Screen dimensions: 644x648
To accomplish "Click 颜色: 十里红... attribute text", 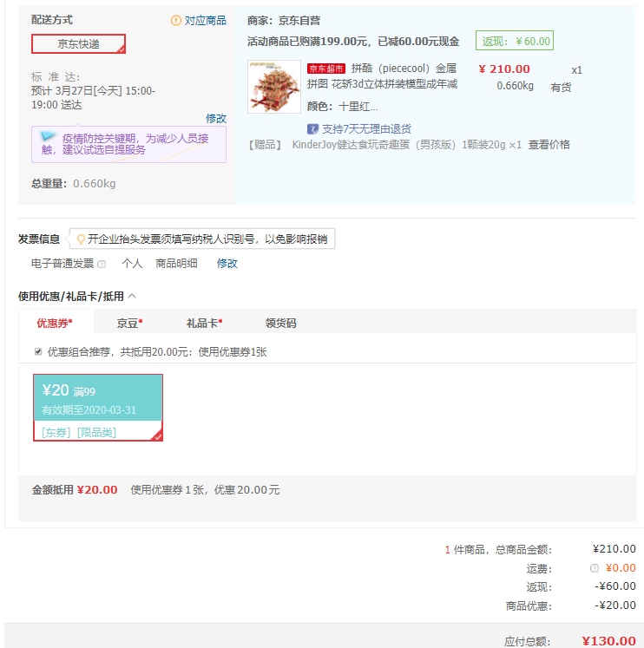I will (342, 107).
